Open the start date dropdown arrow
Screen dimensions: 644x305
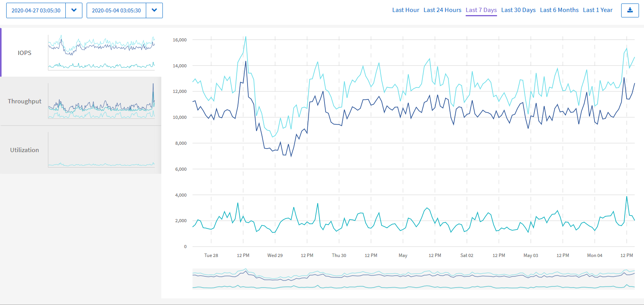(x=74, y=10)
